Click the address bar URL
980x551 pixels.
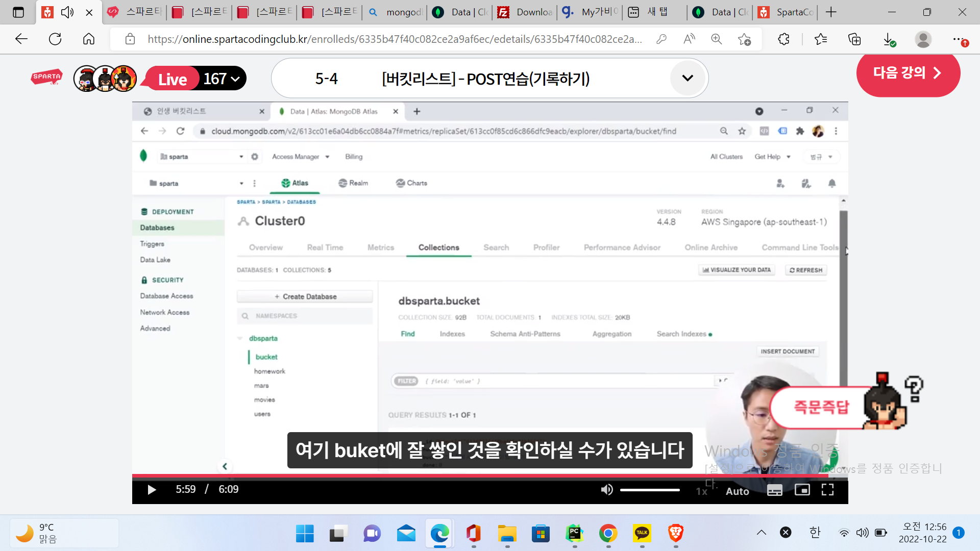(395, 39)
